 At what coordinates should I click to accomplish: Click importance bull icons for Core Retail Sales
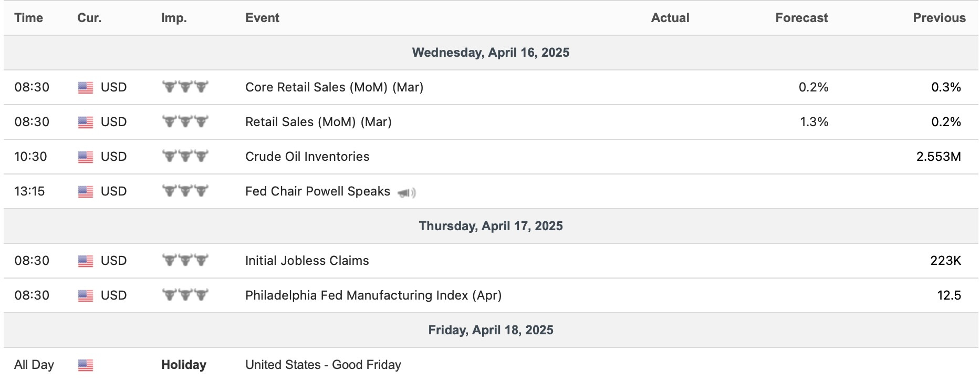[185, 87]
